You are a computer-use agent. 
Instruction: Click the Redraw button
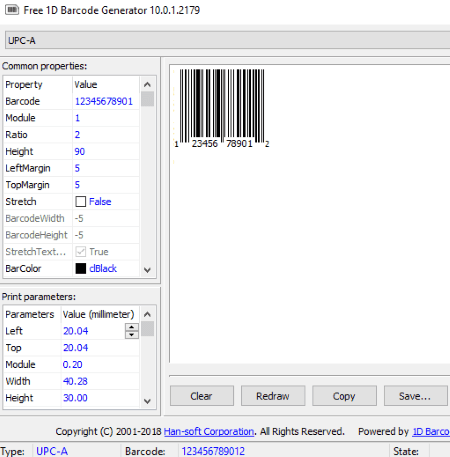click(273, 396)
